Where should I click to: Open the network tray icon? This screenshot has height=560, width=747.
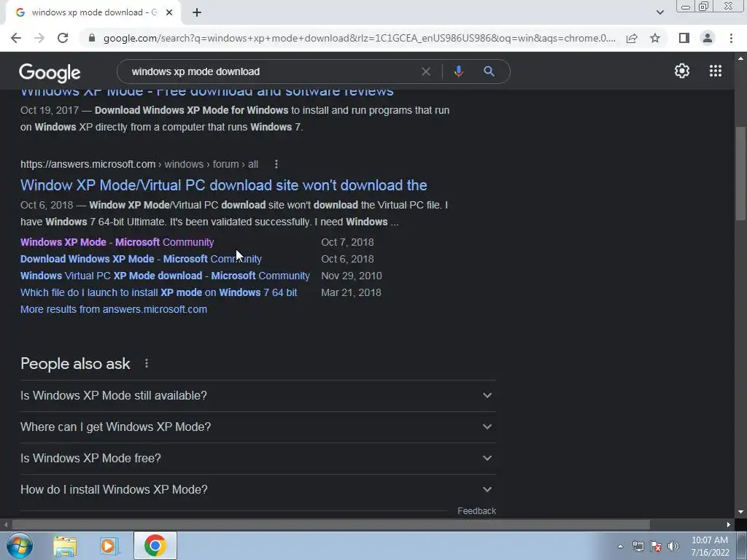pyautogui.click(x=638, y=546)
